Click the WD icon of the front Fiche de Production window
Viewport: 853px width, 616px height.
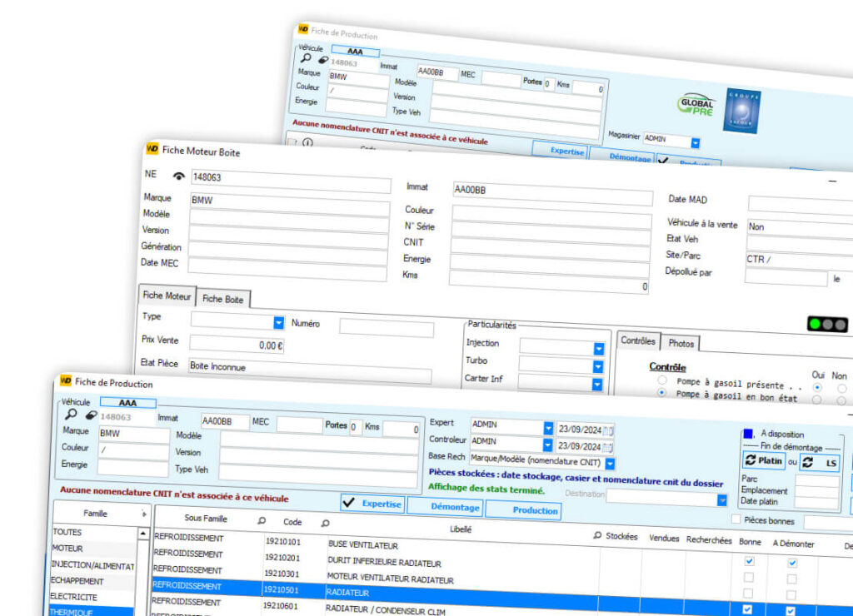click(66, 380)
